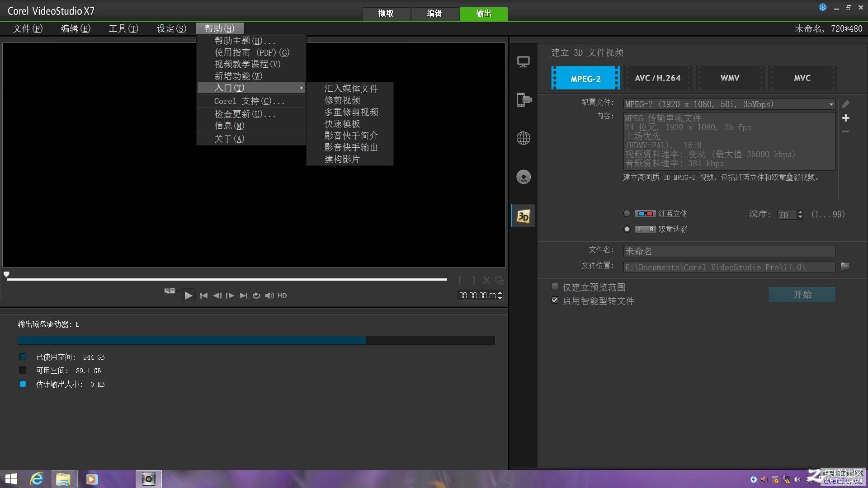Select 汇入媒体文件 in the submenu
Image resolution: width=868 pixels, height=488 pixels.
point(350,89)
